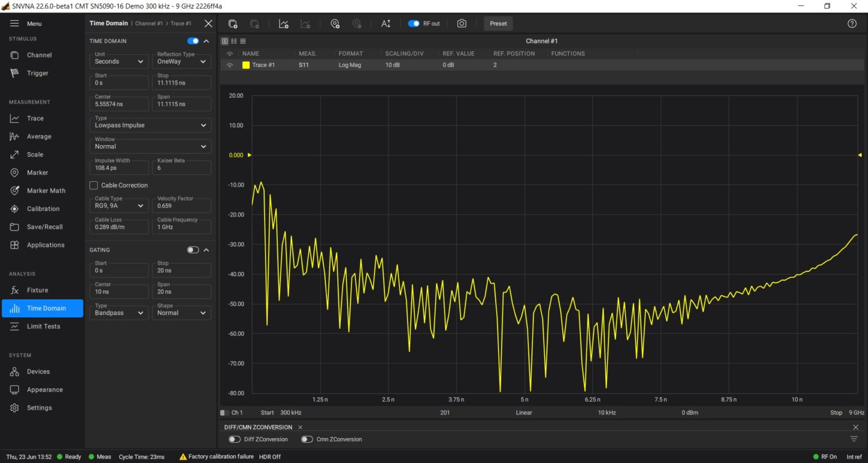Viewport: 868px width, 463px height.
Task: Click Trace #1 yellow color swatch
Action: [x=246, y=65]
